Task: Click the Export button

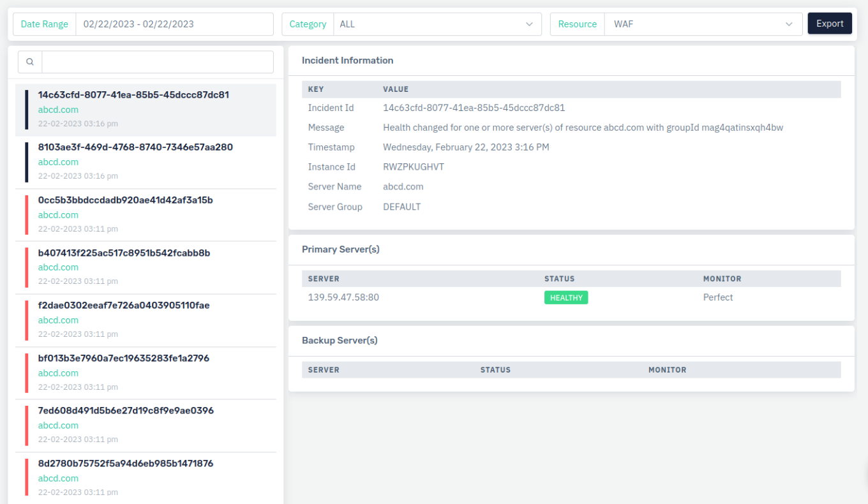Action: point(830,24)
